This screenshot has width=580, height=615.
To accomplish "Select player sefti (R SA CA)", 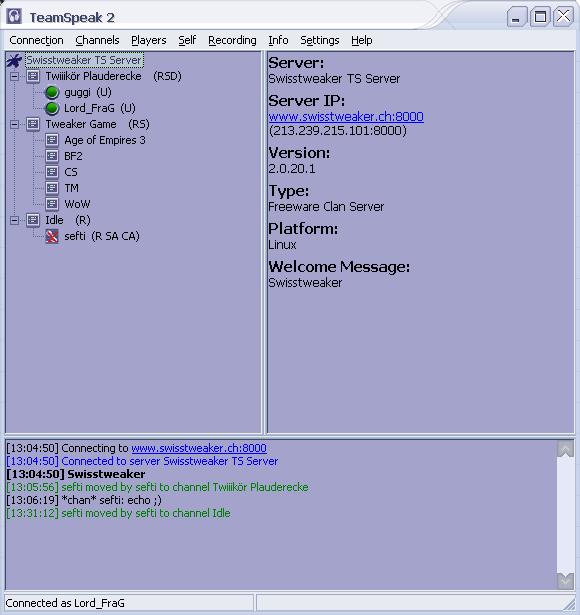I will click(x=102, y=237).
